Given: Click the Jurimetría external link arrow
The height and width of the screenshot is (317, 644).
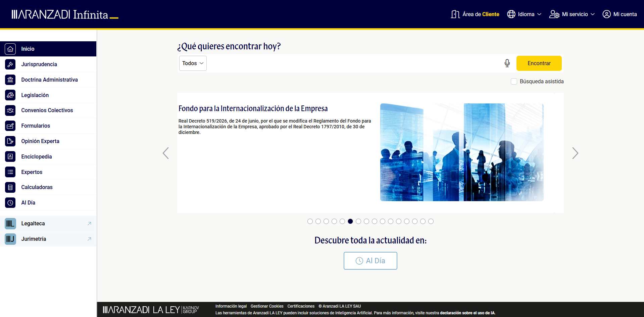Looking at the screenshot, I should pos(89,239).
